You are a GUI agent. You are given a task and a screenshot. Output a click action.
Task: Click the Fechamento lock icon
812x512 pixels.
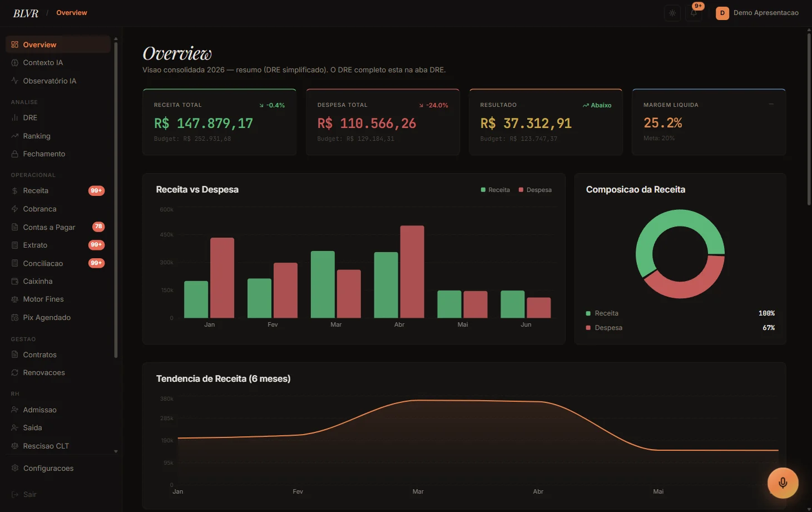[15, 154]
